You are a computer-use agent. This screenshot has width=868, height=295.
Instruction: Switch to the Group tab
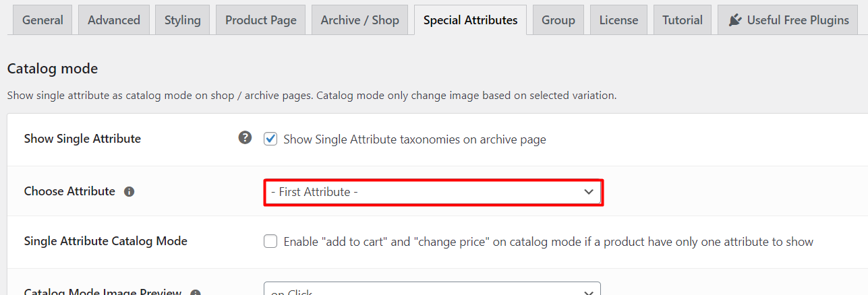(558, 20)
